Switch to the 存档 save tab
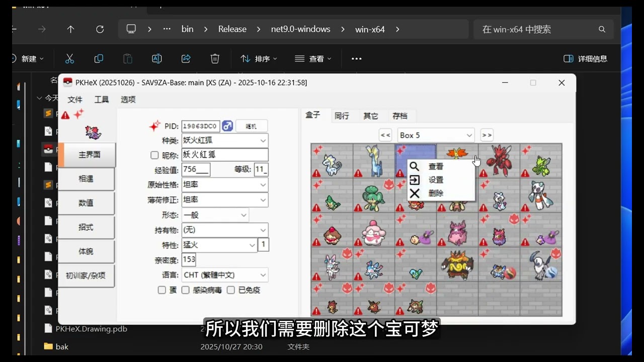Image resolution: width=644 pixels, height=362 pixels. (400, 116)
